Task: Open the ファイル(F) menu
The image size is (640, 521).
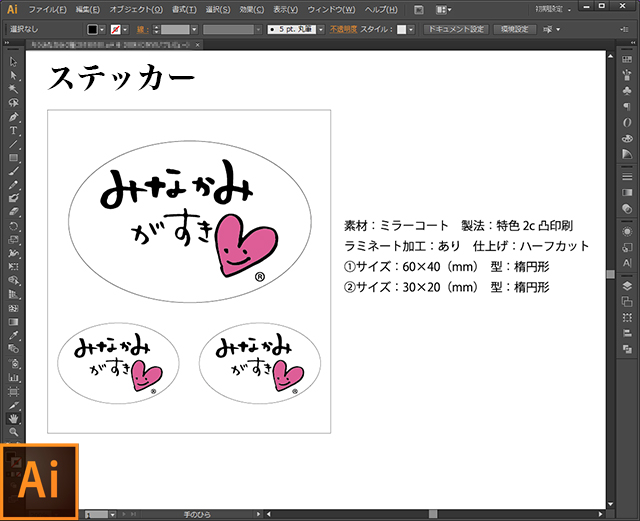Action: pos(48,9)
